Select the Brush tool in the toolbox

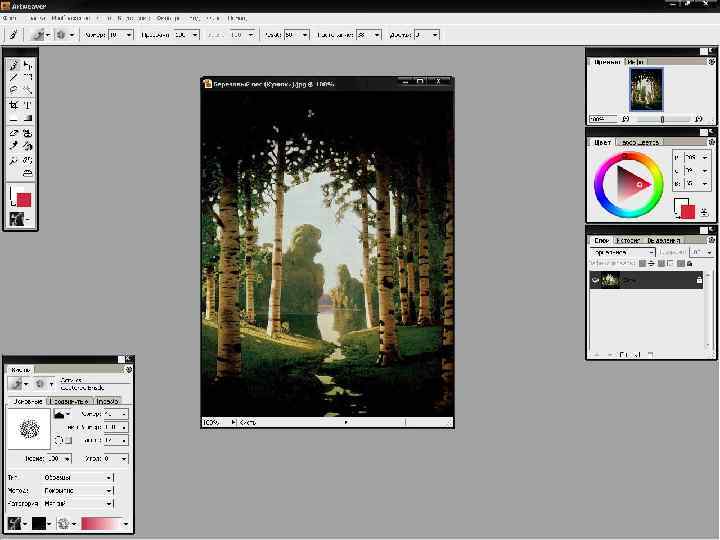[x=14, y=66]
